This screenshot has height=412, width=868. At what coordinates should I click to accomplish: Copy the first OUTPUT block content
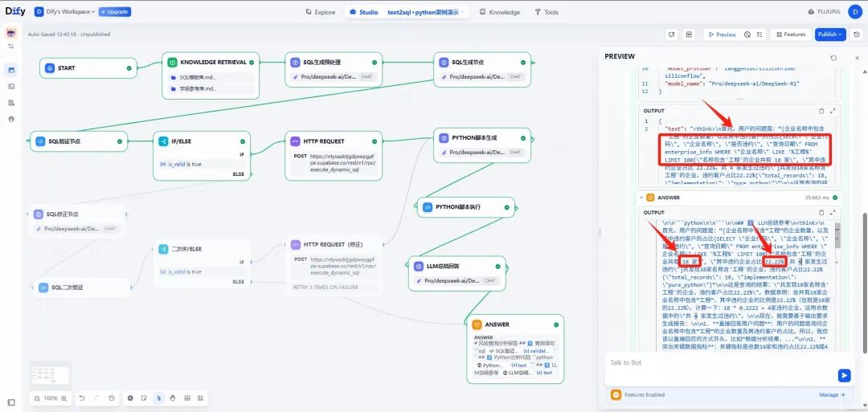[821, 111]
